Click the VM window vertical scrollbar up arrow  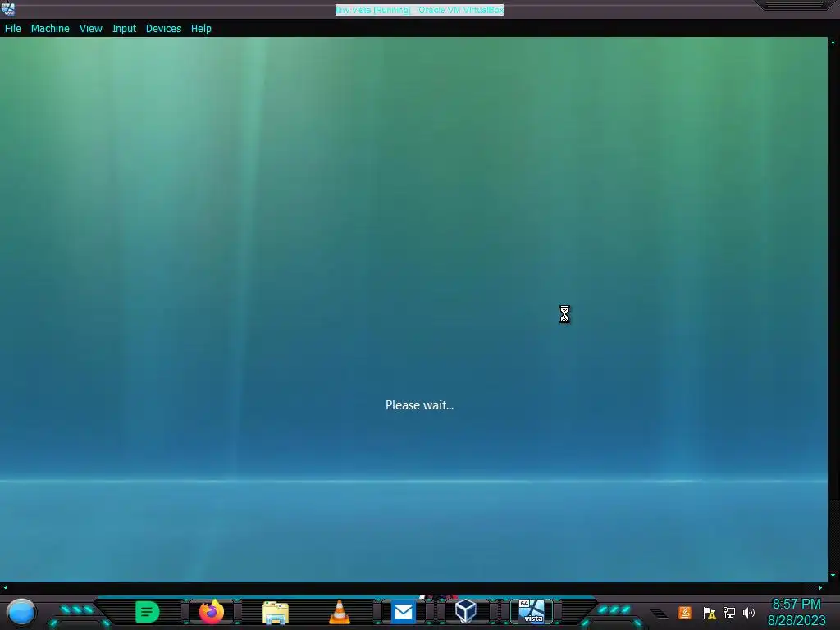(x=833, y=42)
